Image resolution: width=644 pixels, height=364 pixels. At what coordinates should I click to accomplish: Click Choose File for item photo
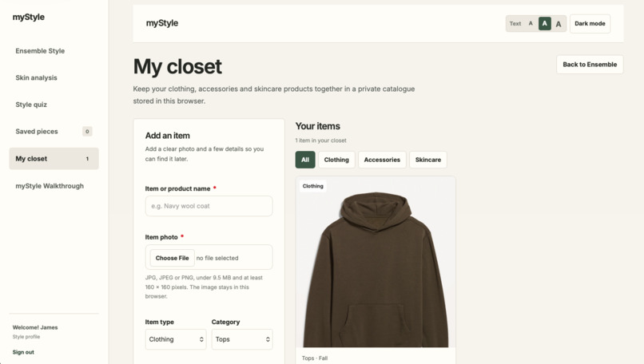pos(172,258)
